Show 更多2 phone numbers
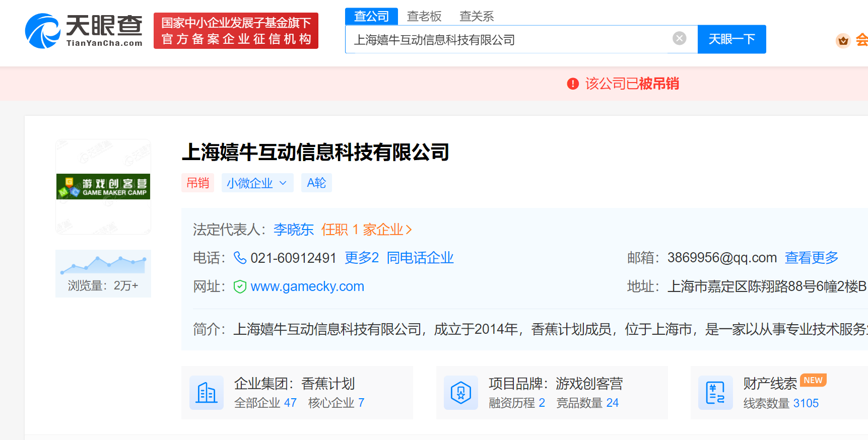868x440 pixels. pos(362,258)
